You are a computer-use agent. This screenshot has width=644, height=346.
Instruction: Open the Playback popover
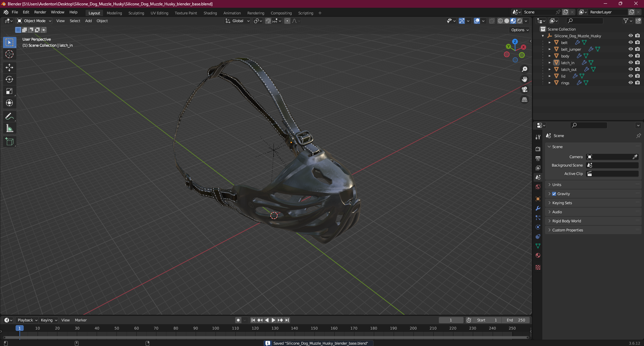(27, 320)
